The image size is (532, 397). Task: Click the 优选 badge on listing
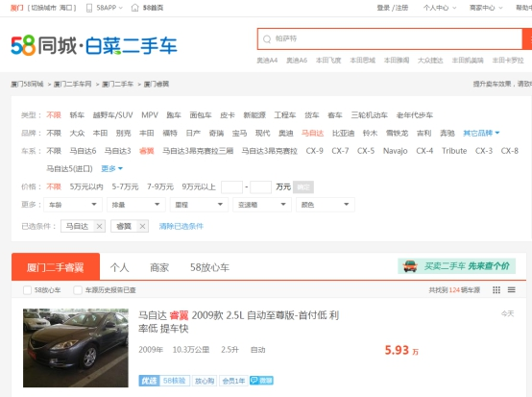pyautogui.click(x=149, y=381)
